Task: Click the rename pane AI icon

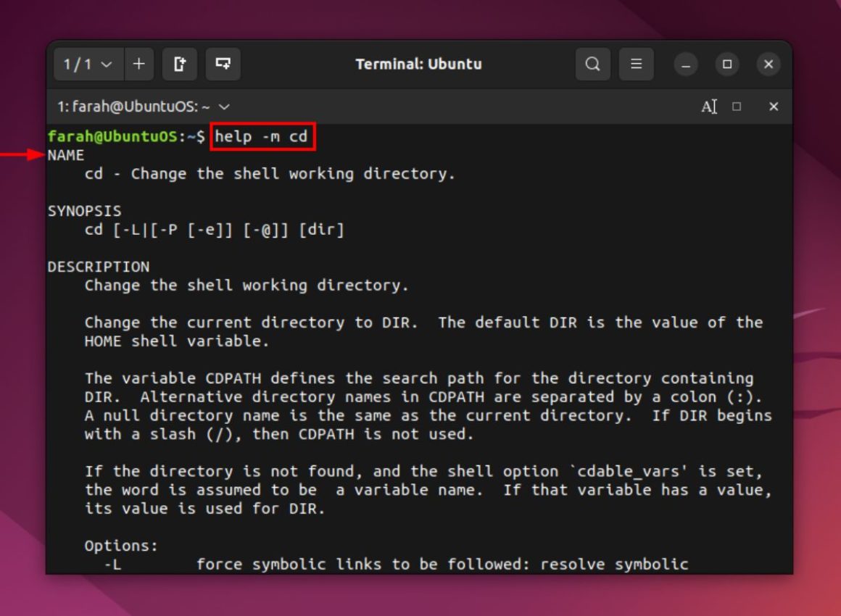Action: coord(710,106)
